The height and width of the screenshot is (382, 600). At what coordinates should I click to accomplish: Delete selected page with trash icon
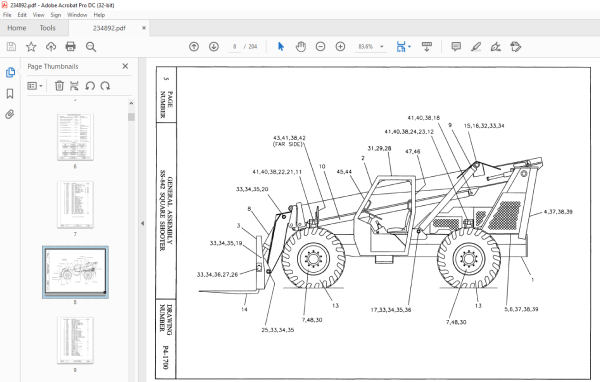59,86
